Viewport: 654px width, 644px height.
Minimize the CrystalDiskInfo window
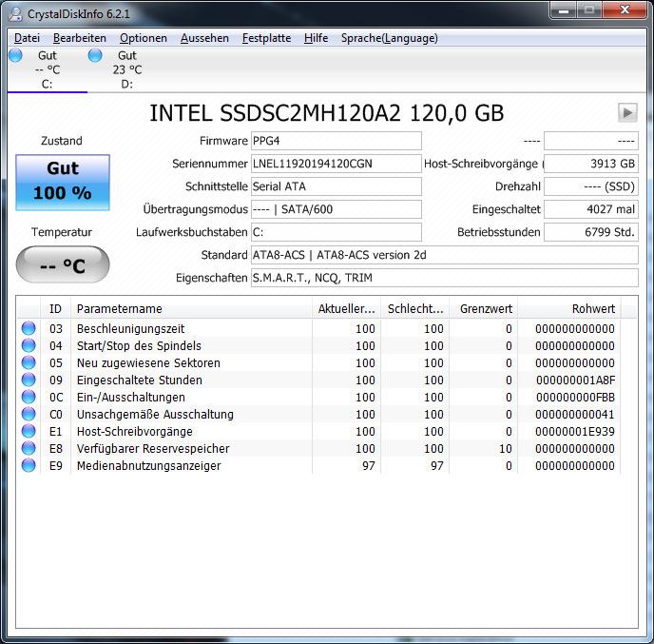pos(564,10)
